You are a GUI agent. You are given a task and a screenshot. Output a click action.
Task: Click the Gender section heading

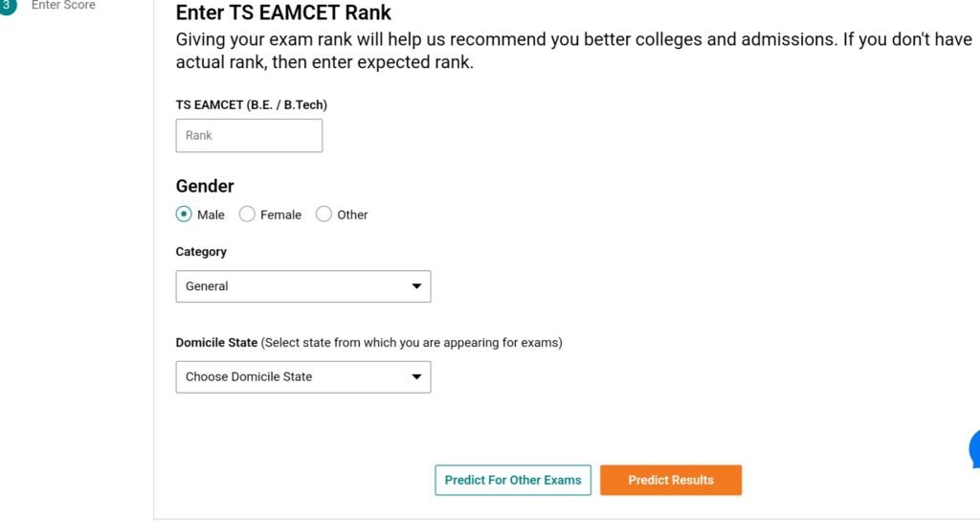point(205,186)
